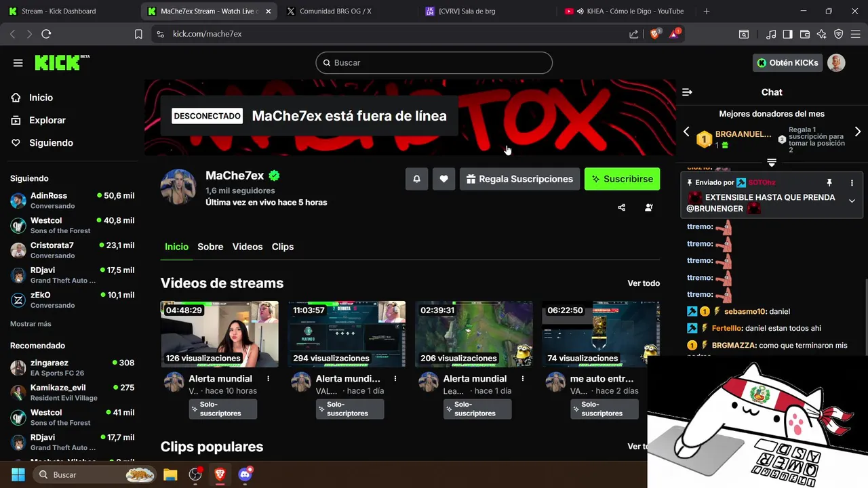Open the 02:39:31 stream video thumbnail

tap(474, 334)
